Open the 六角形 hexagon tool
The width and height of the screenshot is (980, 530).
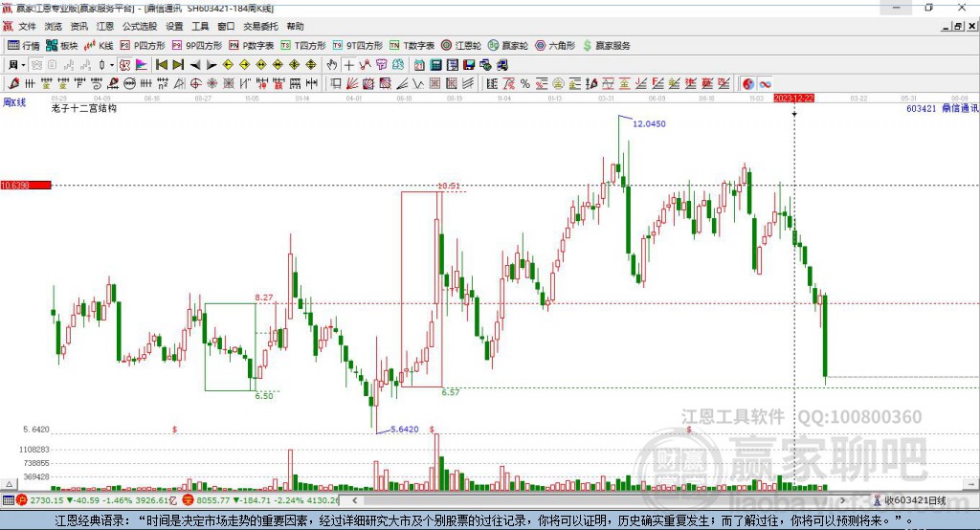pos(555,46)
